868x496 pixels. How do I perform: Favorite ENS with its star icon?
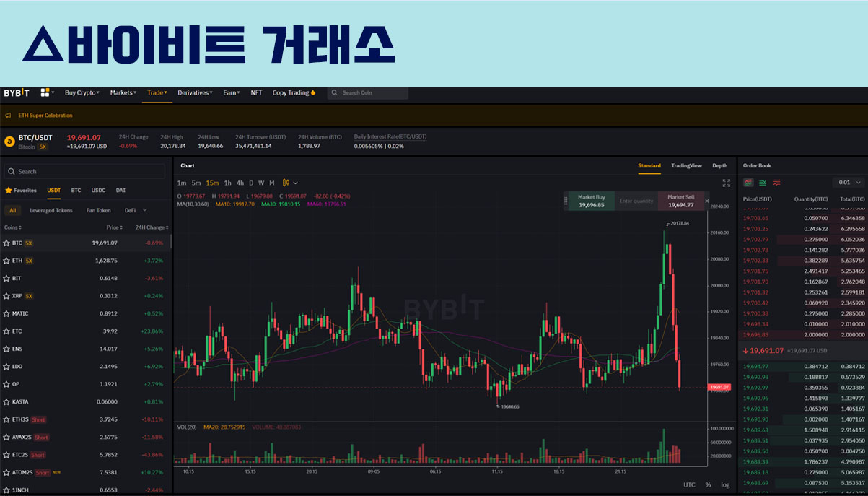tap(6, 349)
